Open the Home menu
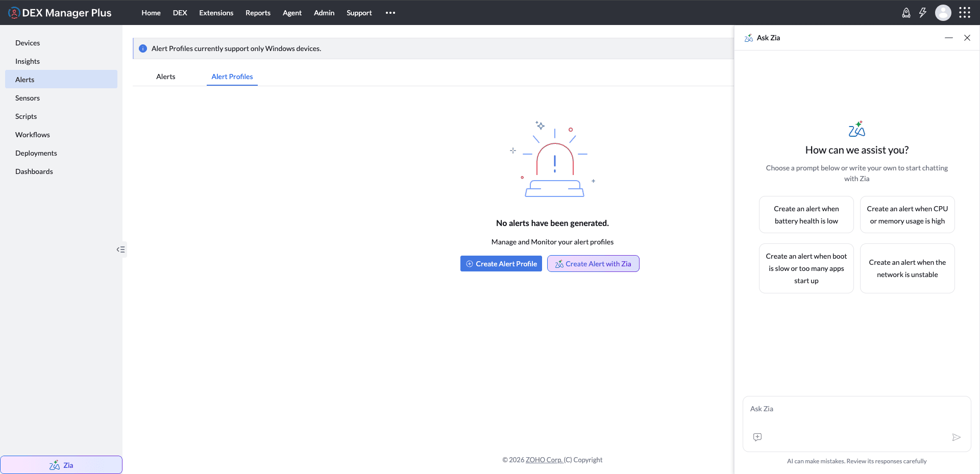The image size is (980, 474). [151, 13]
